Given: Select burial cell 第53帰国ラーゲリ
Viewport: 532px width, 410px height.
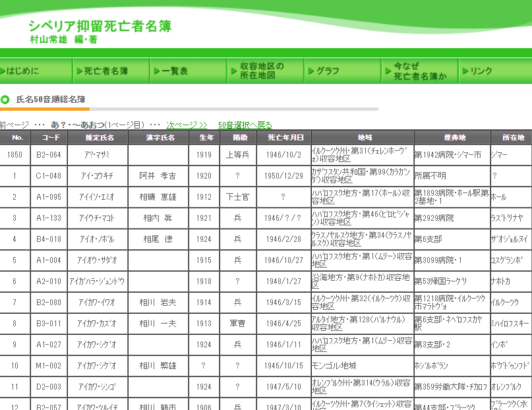Looking at the screenshot, I should click(452, 281).
